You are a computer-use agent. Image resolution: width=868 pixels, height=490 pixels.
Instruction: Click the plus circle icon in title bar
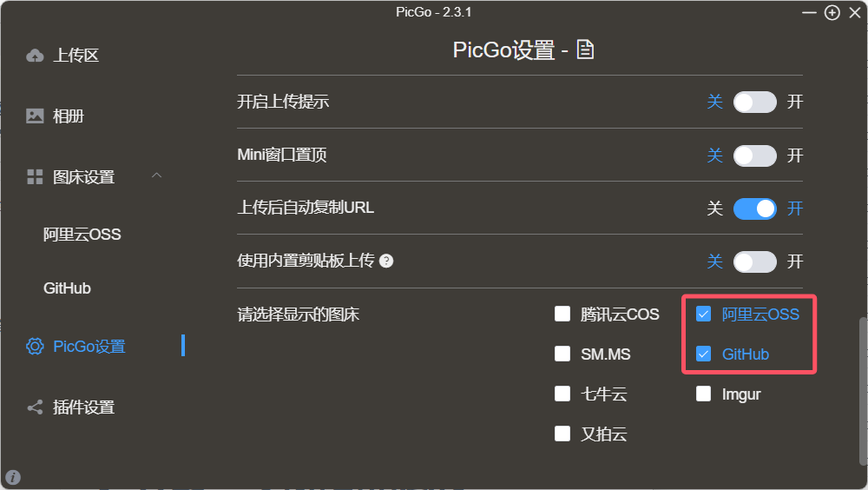tap(832, 12)
